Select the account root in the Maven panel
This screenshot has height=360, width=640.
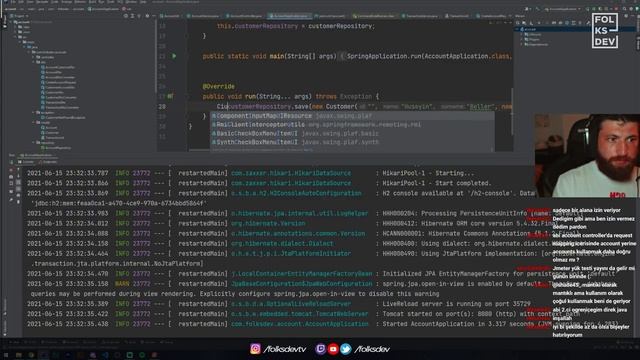pos(530,29)
